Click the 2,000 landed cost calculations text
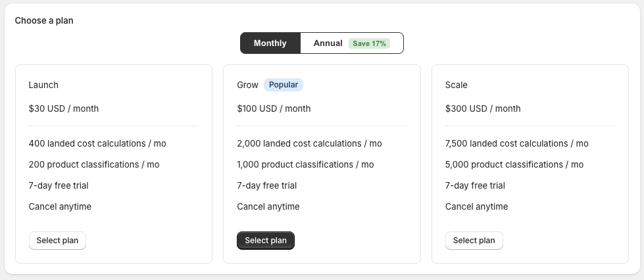Screen dimensions: 644x280 click(x=309, y=143)
